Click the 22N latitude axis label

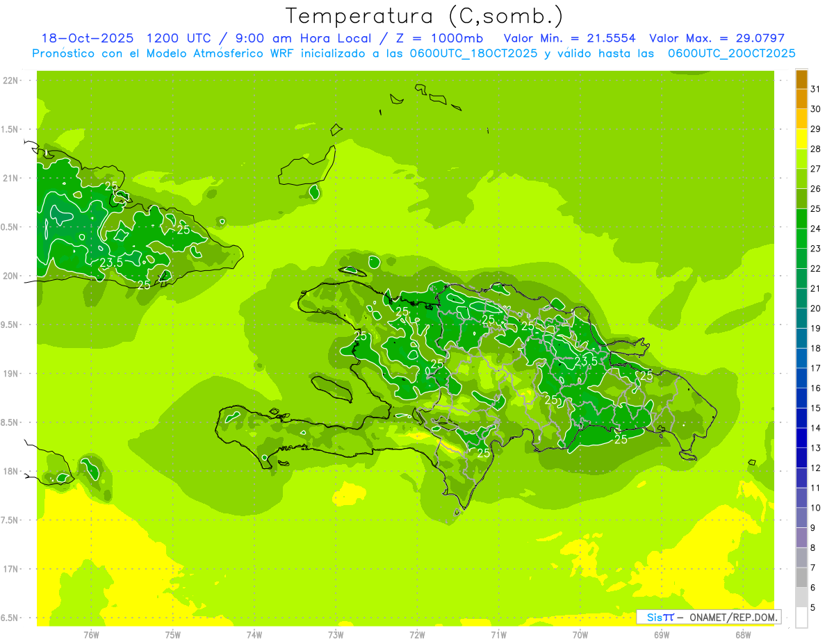[11, 81]
